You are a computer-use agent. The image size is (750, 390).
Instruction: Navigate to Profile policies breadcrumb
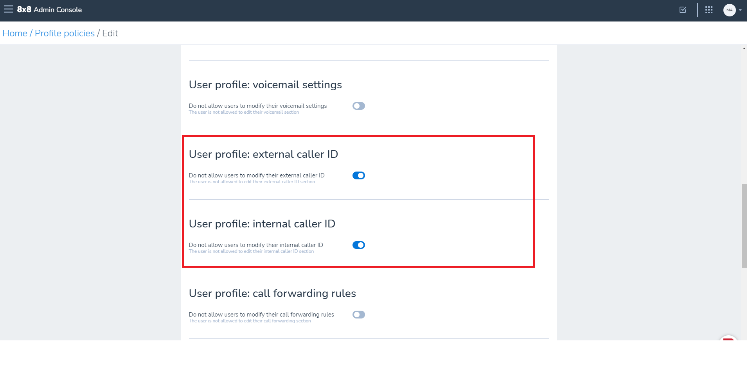coord(65,33)
